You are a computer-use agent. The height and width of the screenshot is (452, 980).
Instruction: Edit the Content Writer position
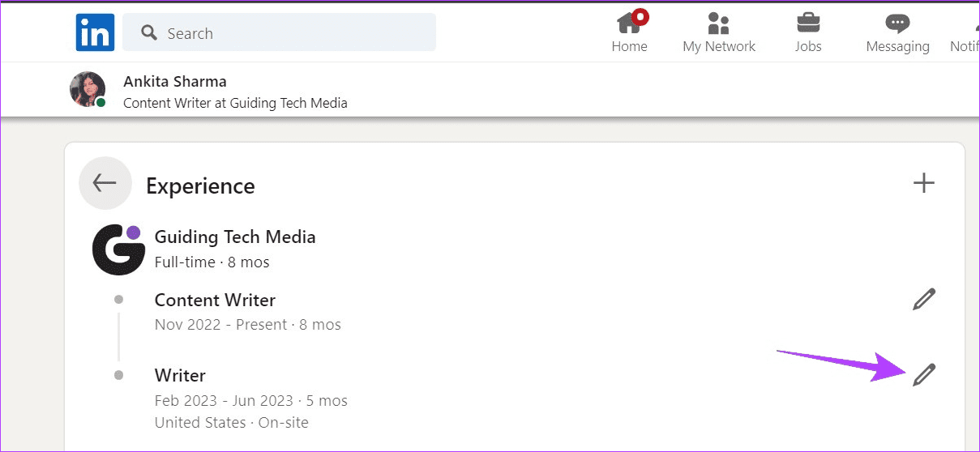click(x=924, y=299)
